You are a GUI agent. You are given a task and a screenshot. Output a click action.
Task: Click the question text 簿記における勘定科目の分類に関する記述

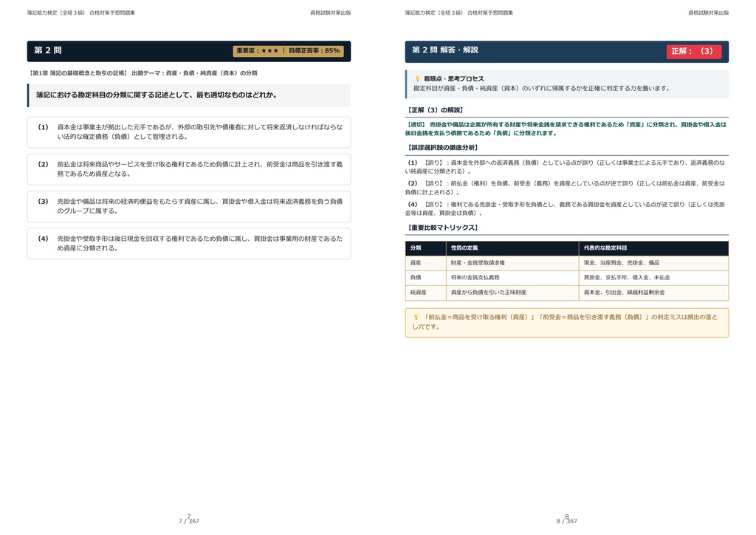[x=157, y=95]
